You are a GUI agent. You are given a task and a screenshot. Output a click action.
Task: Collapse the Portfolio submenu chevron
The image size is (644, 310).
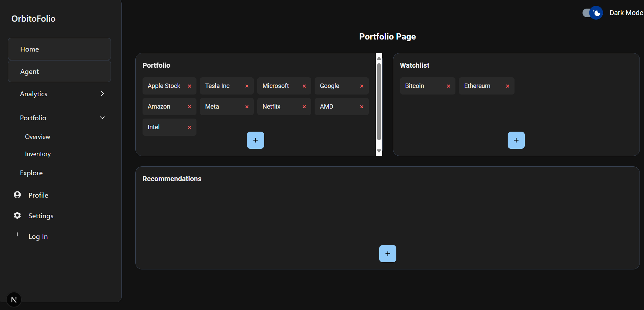click(102, 118)
